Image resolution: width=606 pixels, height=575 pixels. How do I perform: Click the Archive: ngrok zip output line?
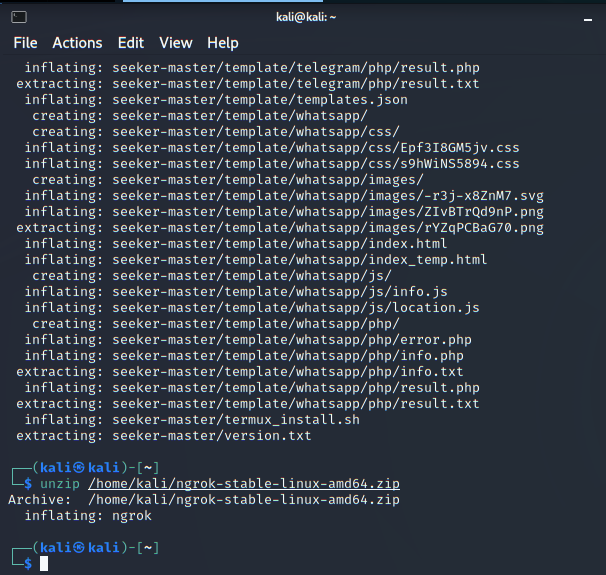[204, 500]
